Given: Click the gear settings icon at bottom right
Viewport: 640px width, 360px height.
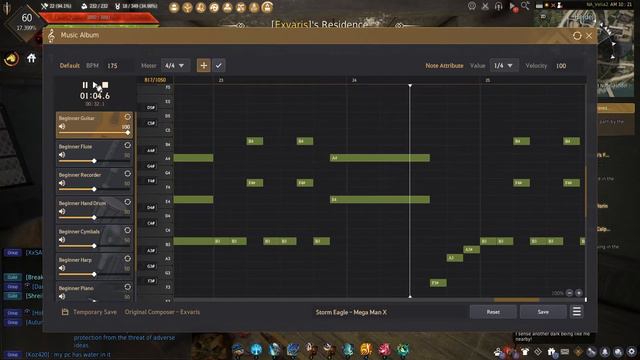Looking at the screenshot, I should (631, 351).
